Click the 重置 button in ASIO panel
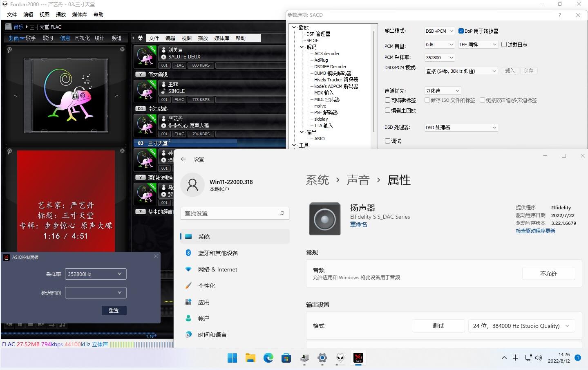Viewport: 588px width, 370px height. click(x=114, y=310)
